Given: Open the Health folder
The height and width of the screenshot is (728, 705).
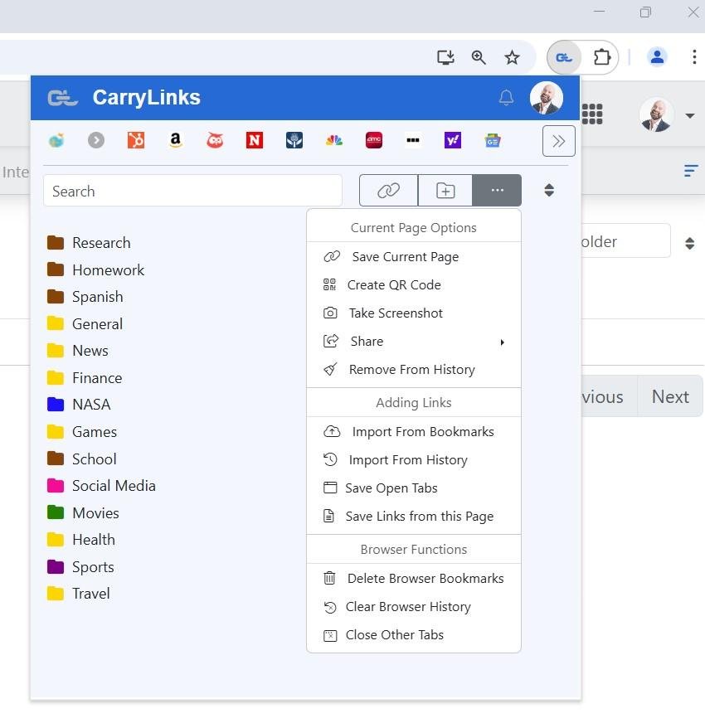Looking at the screenshot, I should click(81, 540).
